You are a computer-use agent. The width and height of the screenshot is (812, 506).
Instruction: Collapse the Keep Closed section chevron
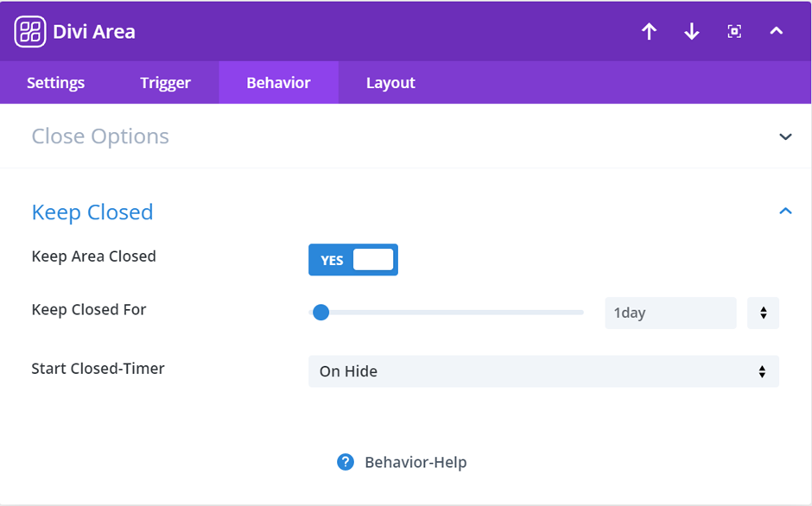(785, 212)
